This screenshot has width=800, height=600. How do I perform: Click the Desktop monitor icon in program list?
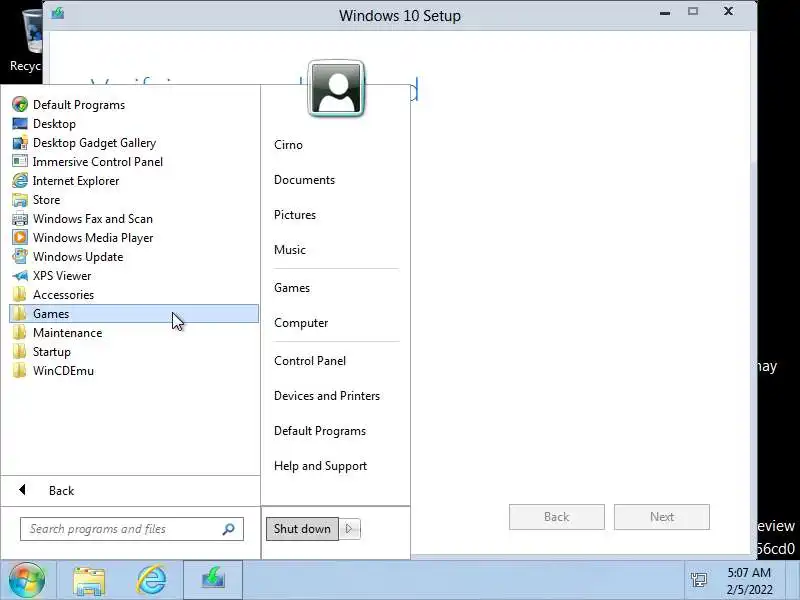pyautogui.click(x=20, y=123)
